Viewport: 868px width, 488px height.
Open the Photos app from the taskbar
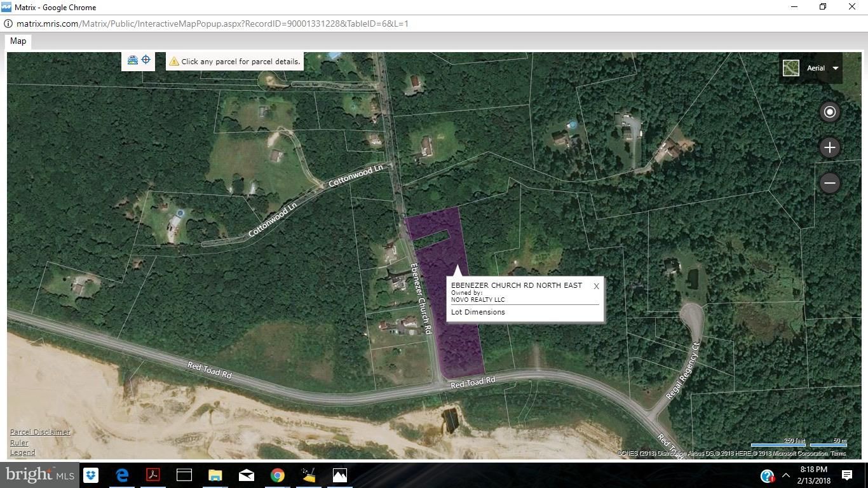pos(340,475)
